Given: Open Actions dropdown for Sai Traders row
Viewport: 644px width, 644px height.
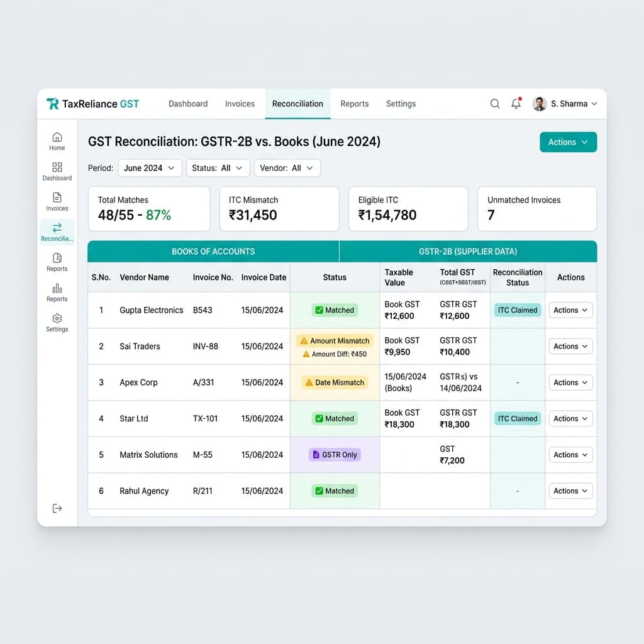Looking at the screenshot, I should (570, 347).
